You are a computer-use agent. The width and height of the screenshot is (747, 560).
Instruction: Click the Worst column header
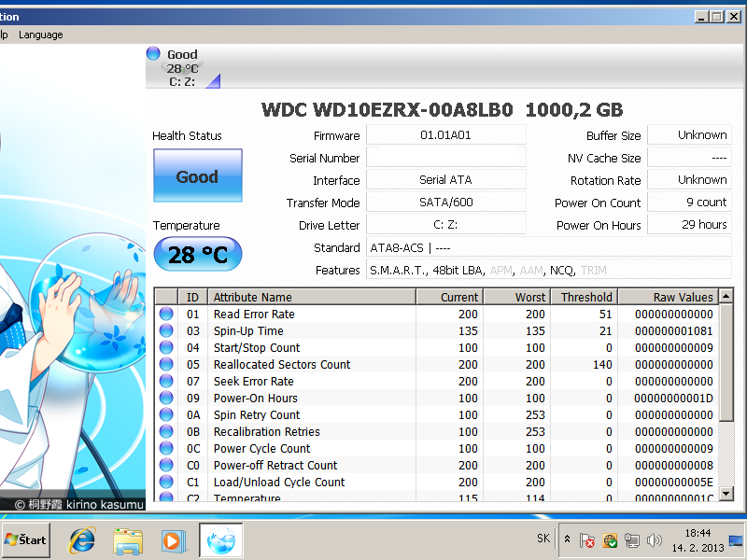click(x=517, y=297)
